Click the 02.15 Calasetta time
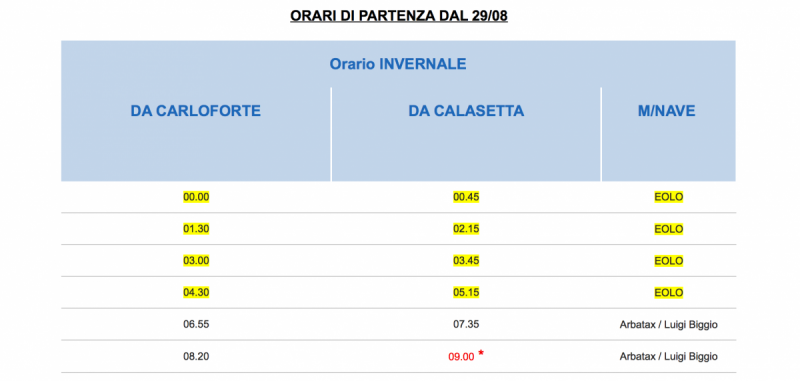The image size is (800, 381). coord(466,229)
